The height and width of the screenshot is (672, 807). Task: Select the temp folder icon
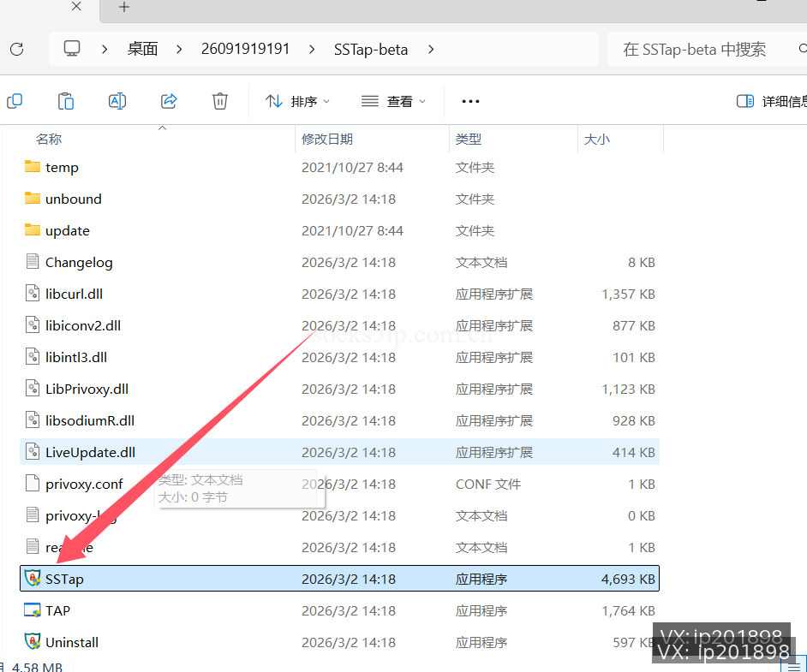pyautogui.click(x=33, y=167)
